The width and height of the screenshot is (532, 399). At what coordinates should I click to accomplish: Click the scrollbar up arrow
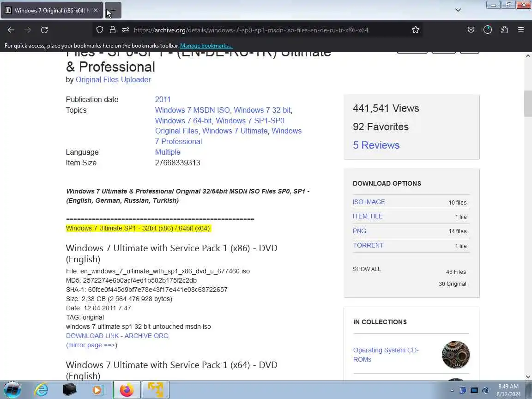(x=528, y=56)
